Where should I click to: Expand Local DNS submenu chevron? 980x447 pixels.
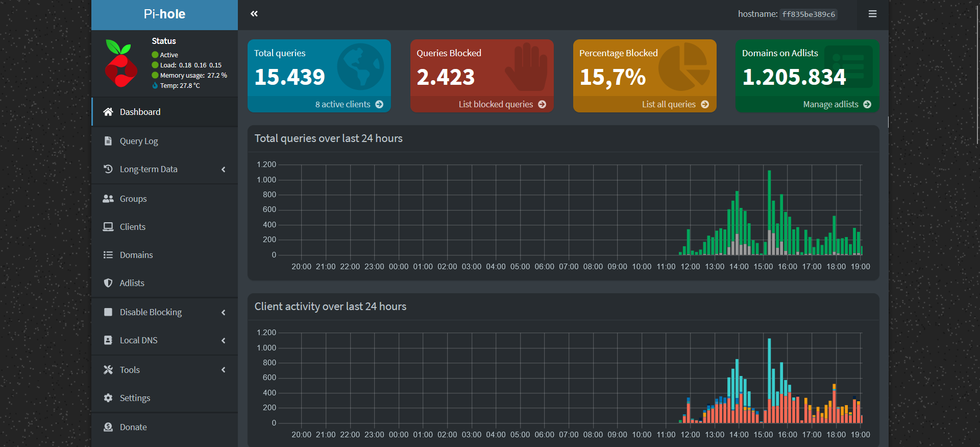tap(224, 340)
